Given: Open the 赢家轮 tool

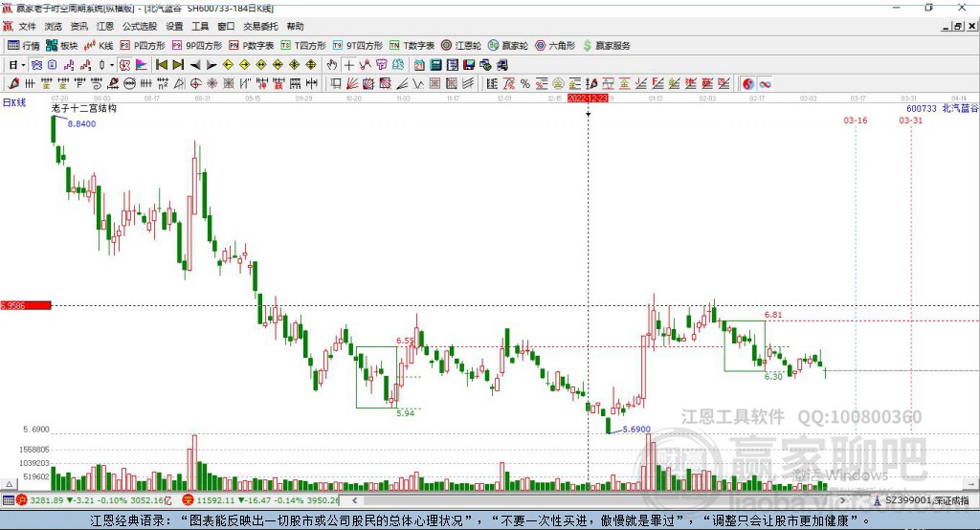Looking at the screenshot, I should coord(508,46).
